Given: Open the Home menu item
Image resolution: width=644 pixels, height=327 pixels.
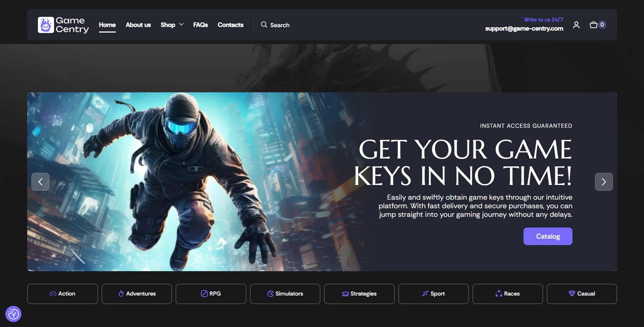Looking at the screenshot, I should [107, 25].
